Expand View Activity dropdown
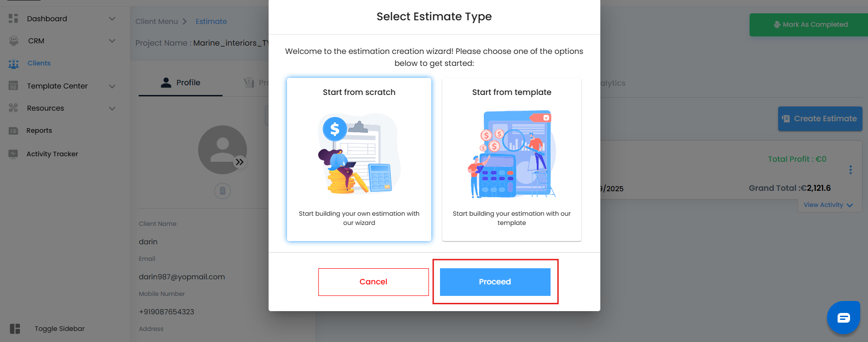This screenshot has width=868, height=342. pyautogui.click(x=828, y=205)
